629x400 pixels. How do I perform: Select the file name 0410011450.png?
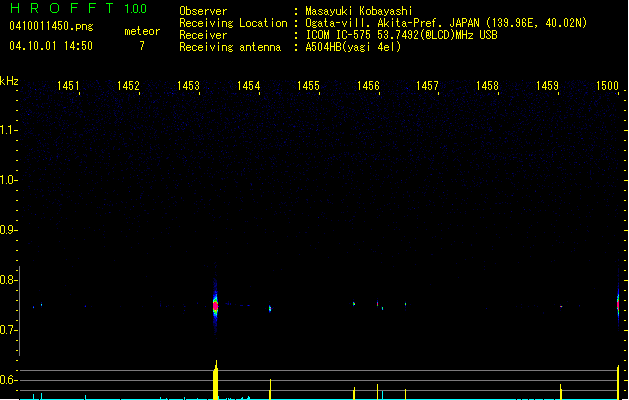tap(51, 26)
